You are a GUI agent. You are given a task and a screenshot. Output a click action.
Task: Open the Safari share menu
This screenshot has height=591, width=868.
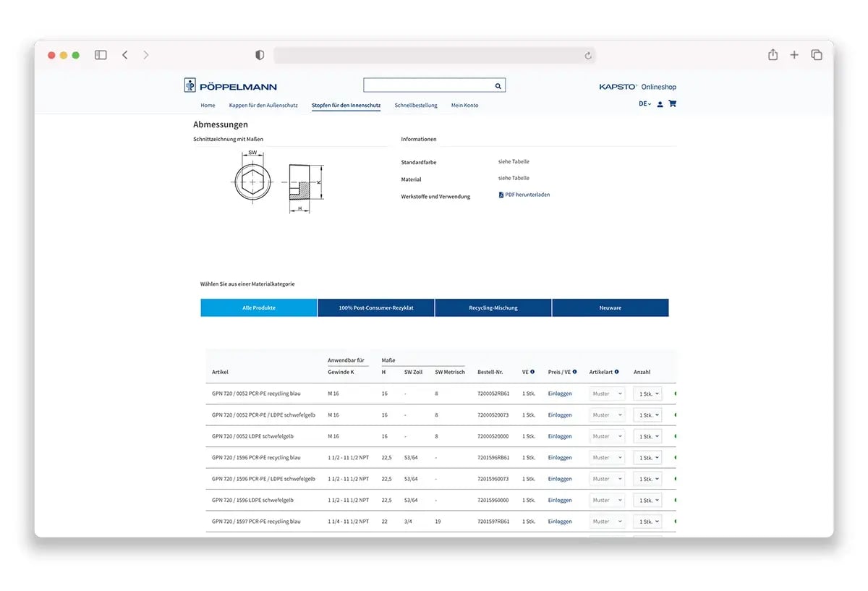[773, 55]
